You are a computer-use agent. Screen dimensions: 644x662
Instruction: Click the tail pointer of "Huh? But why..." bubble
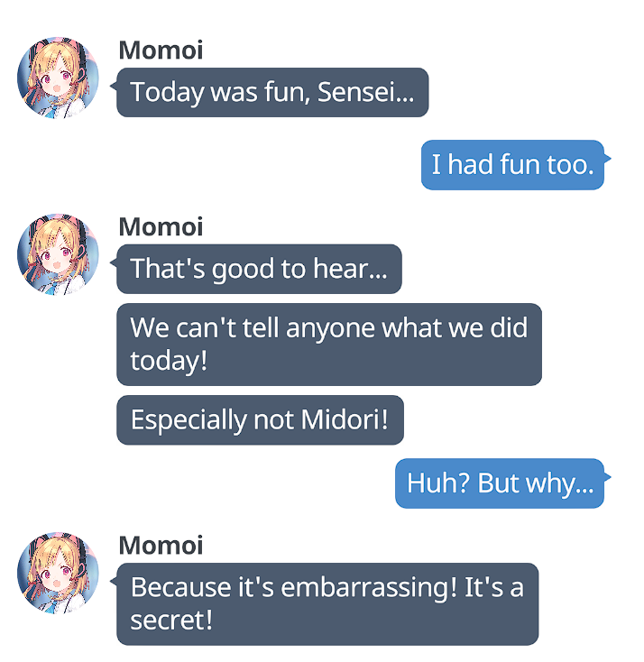(x=608, y=477)
